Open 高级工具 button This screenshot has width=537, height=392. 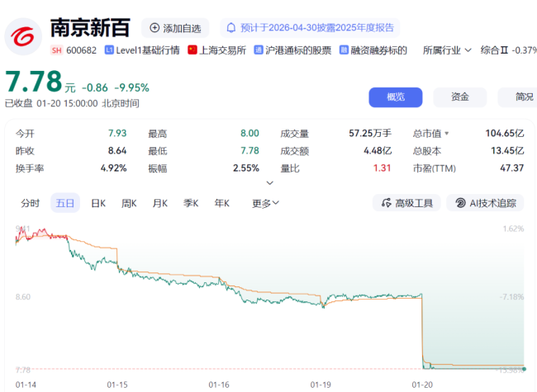pyautogui.click(x=406, y=203)
